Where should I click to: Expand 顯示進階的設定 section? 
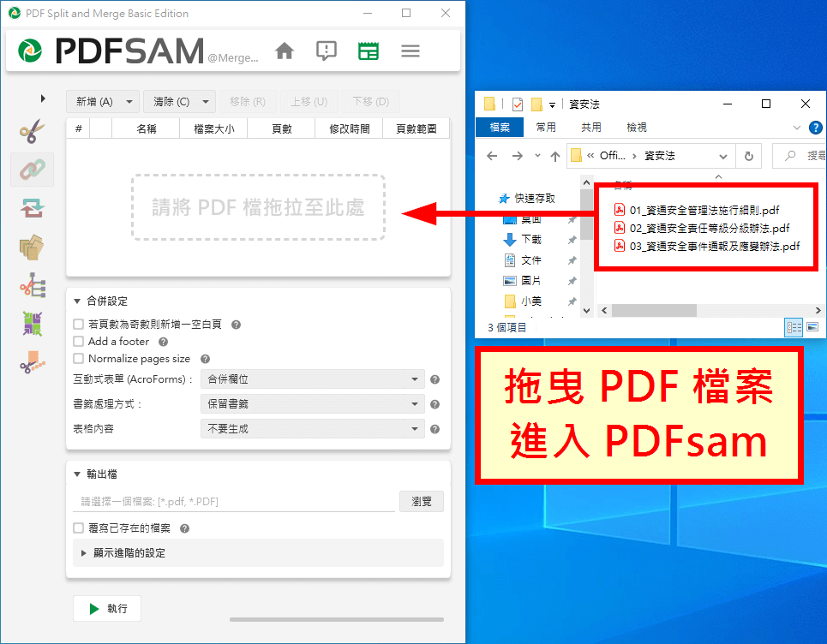(258, 553)
